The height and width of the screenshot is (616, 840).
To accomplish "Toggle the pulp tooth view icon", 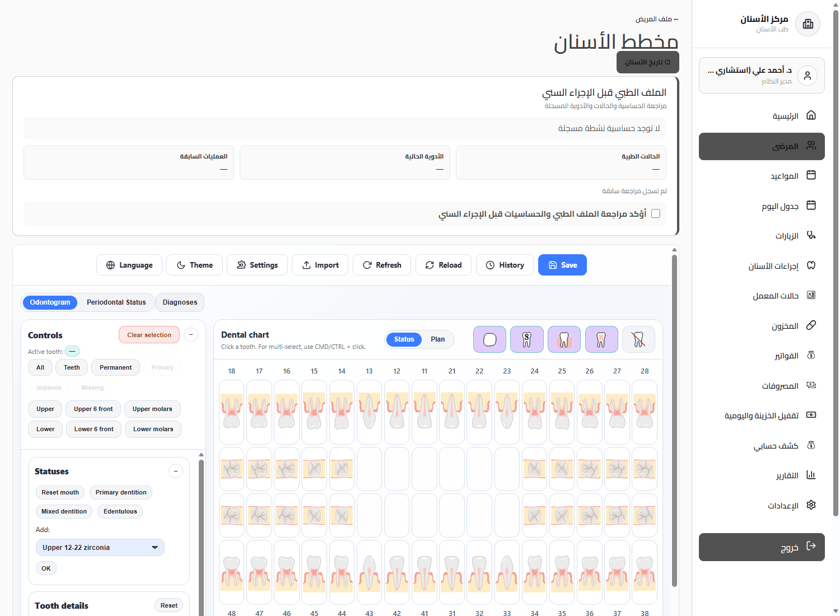I will [601, 339].
